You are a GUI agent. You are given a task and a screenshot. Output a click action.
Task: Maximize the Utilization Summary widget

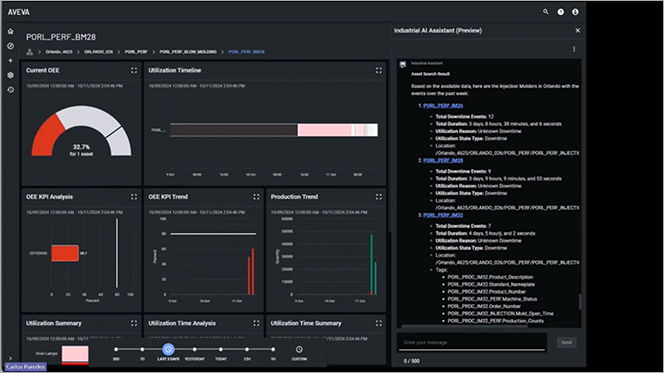click(134, 323)
